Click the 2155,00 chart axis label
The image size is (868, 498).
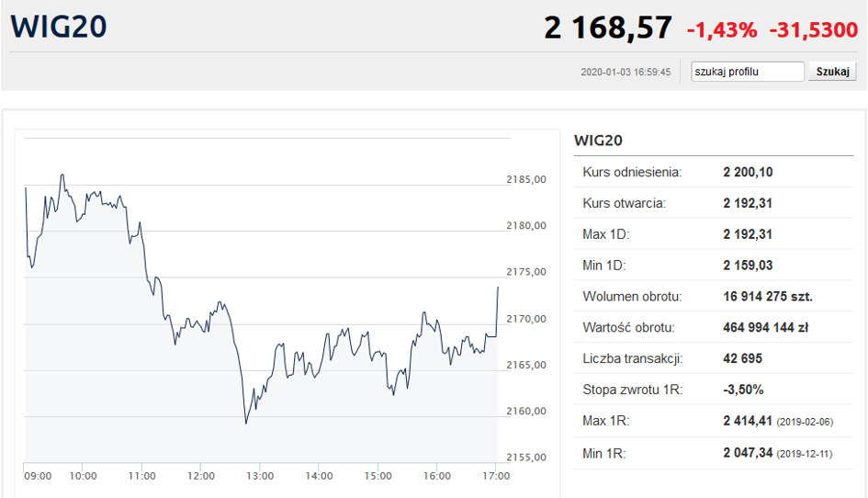coord(526,458)
